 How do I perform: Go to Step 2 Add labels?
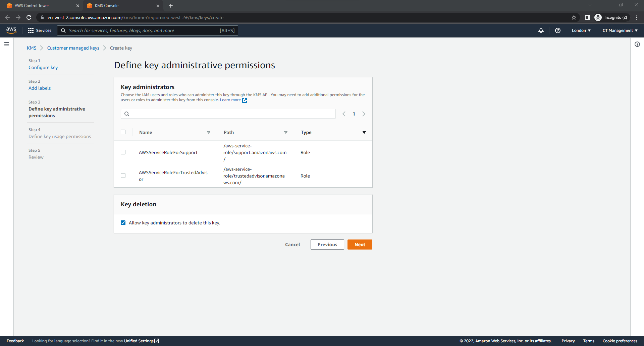[40, 88]
